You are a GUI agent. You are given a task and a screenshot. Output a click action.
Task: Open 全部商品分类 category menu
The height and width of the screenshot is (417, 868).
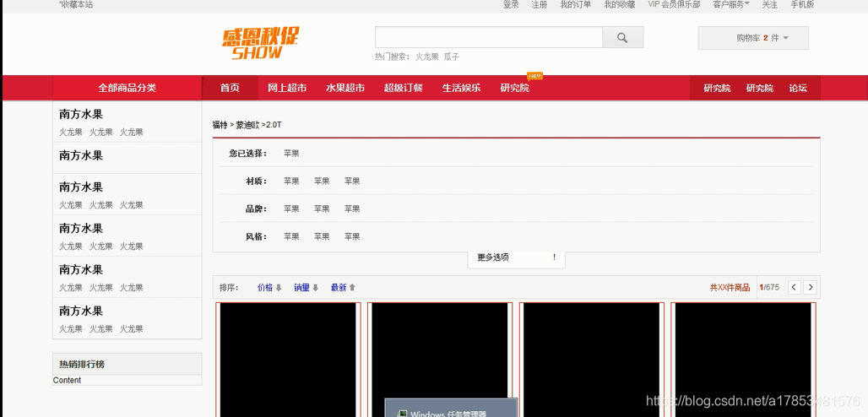tap(127, 88)
